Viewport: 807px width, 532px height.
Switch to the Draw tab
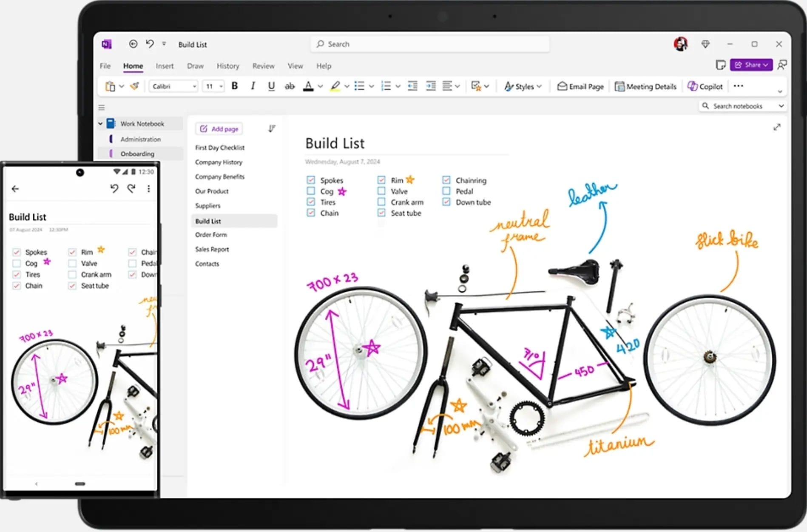tap(195, 66)
